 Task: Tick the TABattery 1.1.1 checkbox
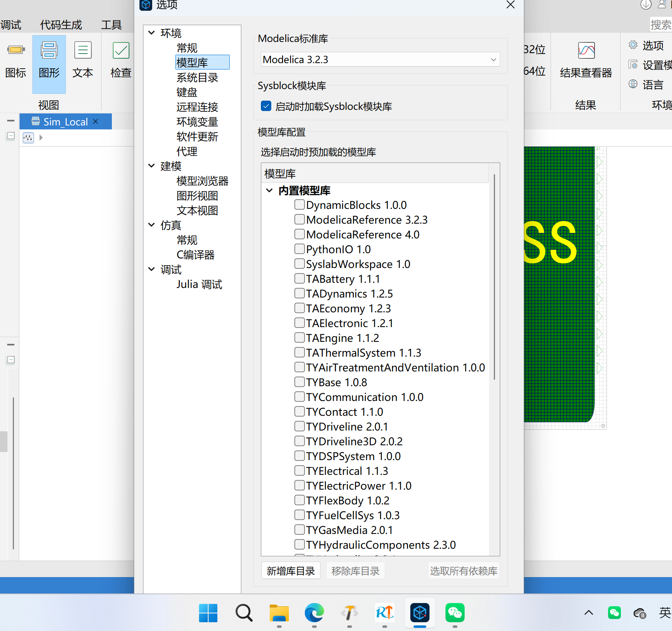(x=300, y=279)
